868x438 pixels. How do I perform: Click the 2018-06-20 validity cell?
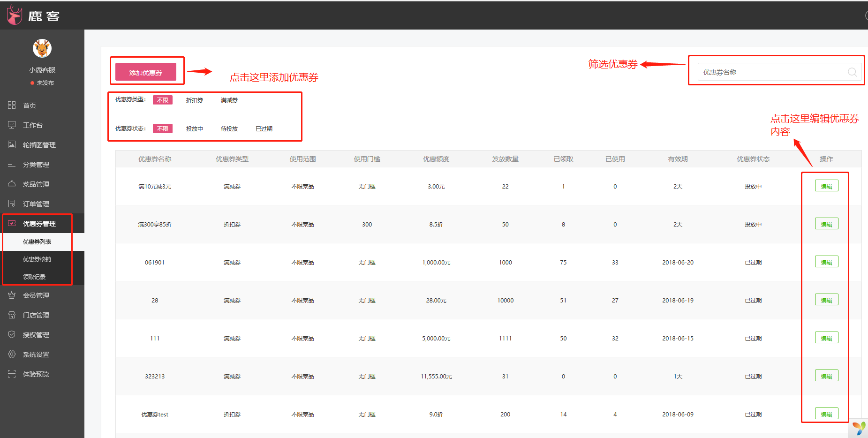pos(678,262)
